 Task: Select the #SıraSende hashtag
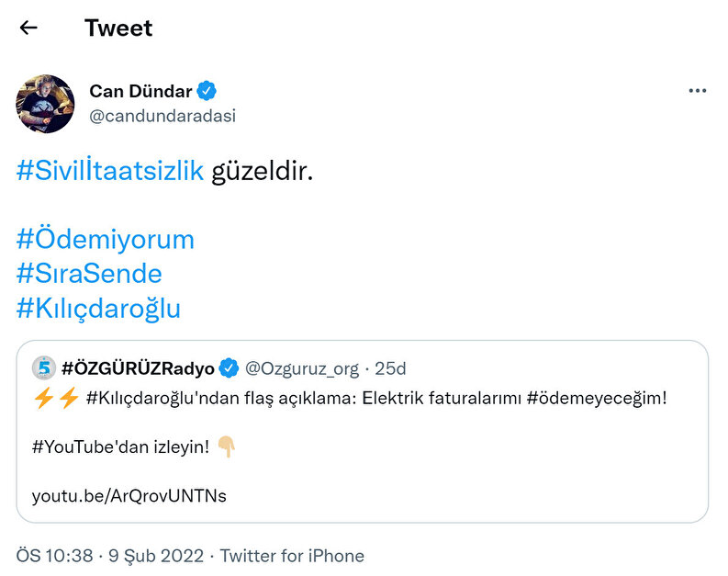[x=89, y=274]
